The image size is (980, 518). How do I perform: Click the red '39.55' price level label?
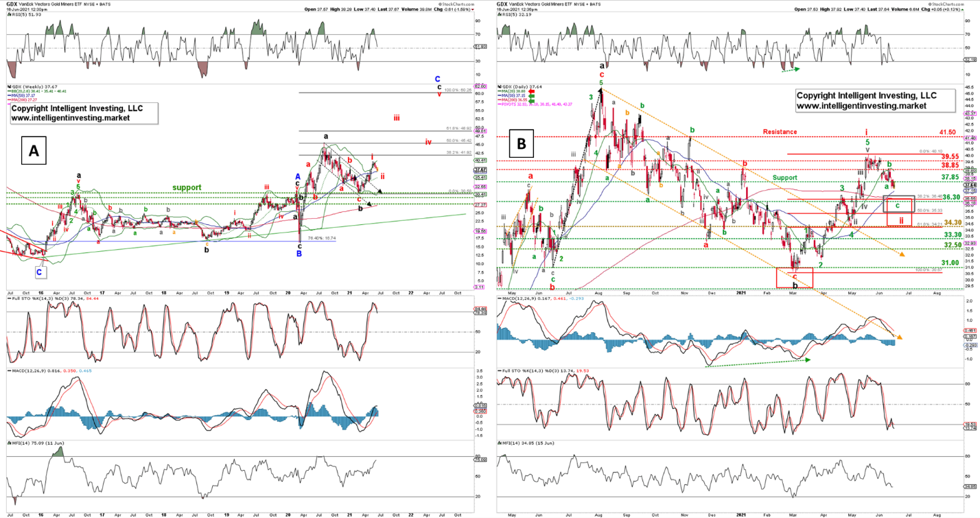[x=950, y=156]
